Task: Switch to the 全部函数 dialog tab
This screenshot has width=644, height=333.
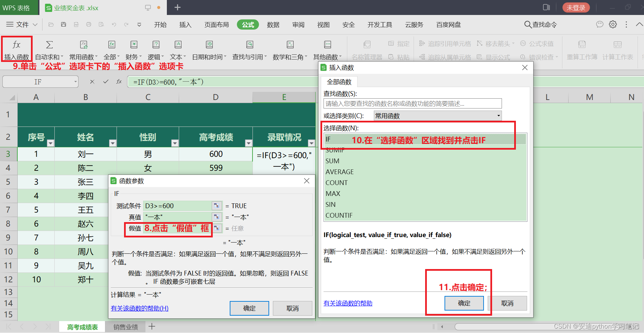Action: [339, 82]
